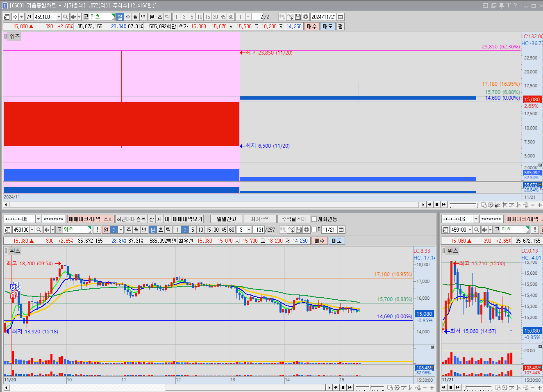The width and height of the screenshot is (543, 392).
Task: Click the password field in lower-left account bar
Action: [54, 219]
